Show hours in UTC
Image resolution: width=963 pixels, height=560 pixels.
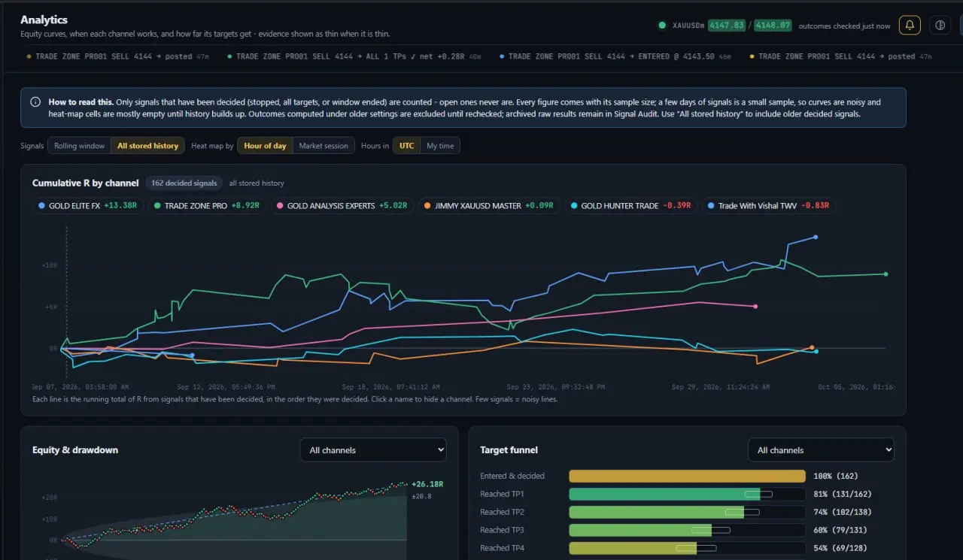[x=406, y=146]
